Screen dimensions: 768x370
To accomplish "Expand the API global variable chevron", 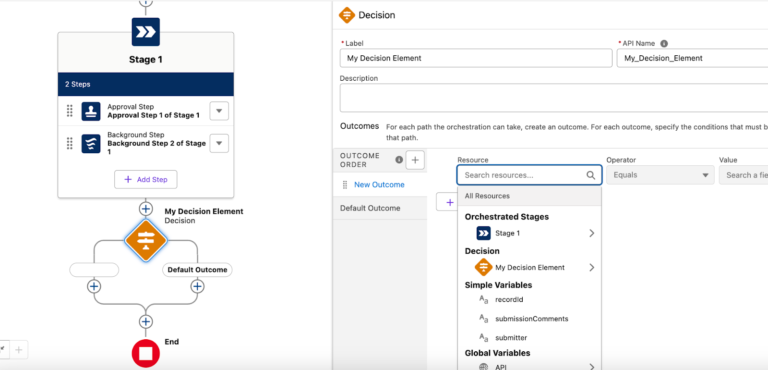I will 592,367.
